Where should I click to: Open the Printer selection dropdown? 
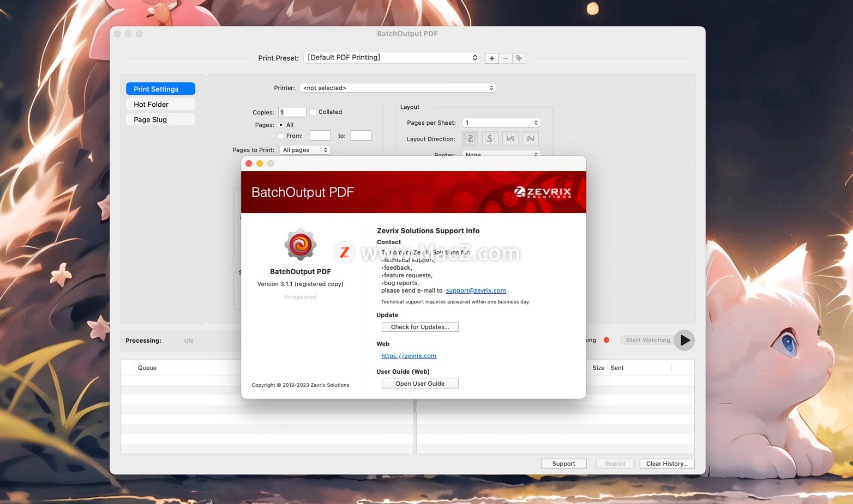pos(398,88)
